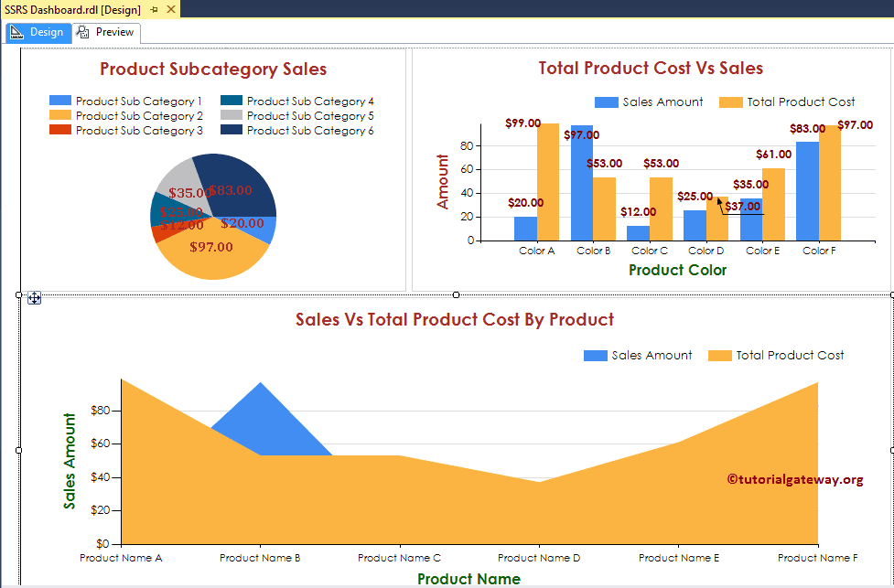
Task: Select the Product Subcategory Sales chart title
Action: click(212, 69)
